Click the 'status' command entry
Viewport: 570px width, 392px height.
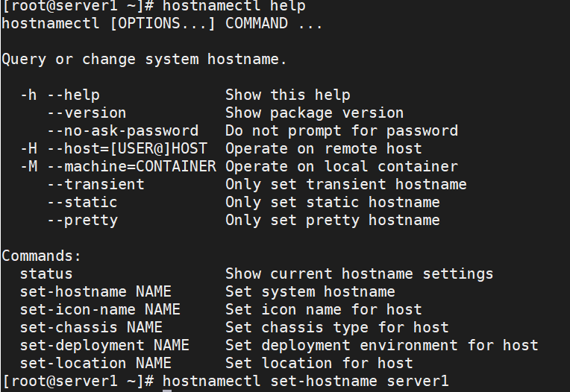(46, 274)
